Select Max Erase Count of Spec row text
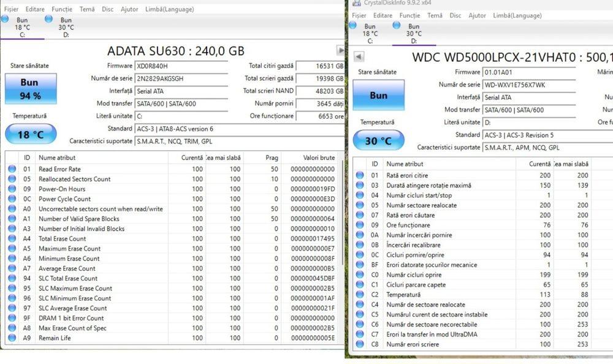The width and height of the screenshot is (613, 364). [72, 328]
